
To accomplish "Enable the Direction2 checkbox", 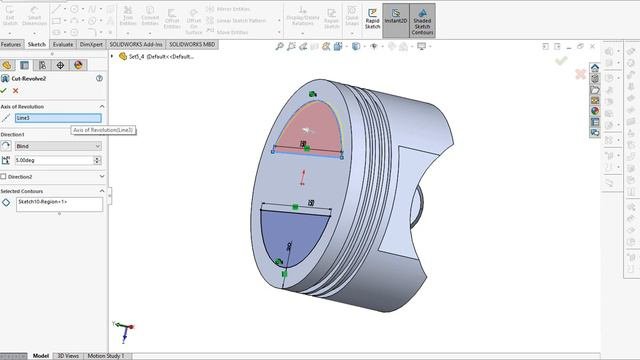I will pyautogui.click(x=3, y=176).
